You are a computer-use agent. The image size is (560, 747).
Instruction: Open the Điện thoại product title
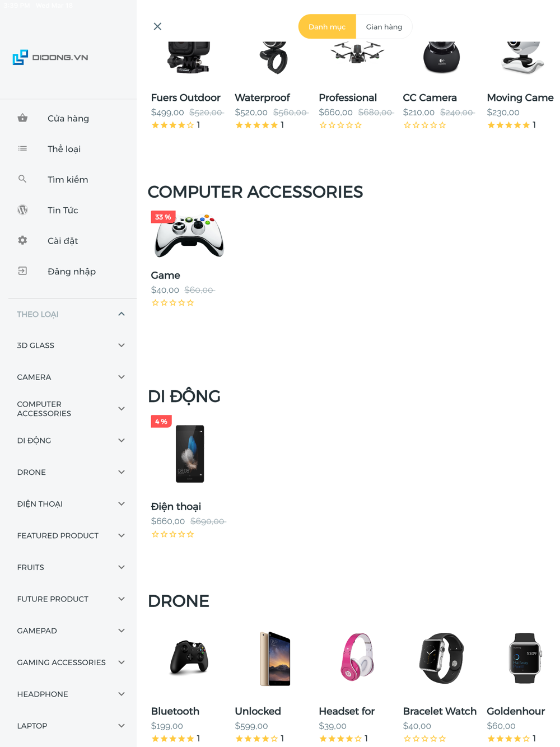[176, 507]
